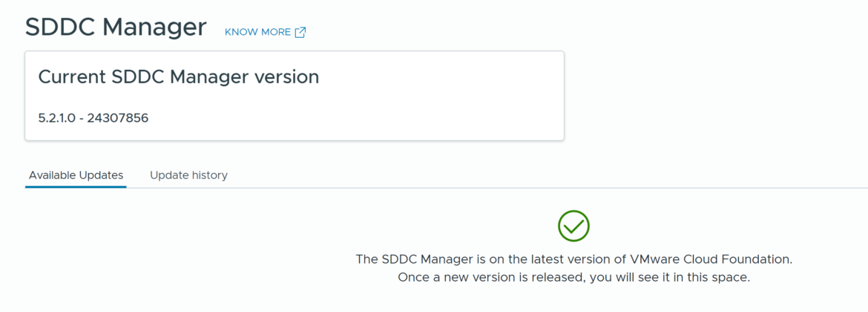Select the Available Updates tab
The image size is (868, 312).
click(x=76, y=175)
